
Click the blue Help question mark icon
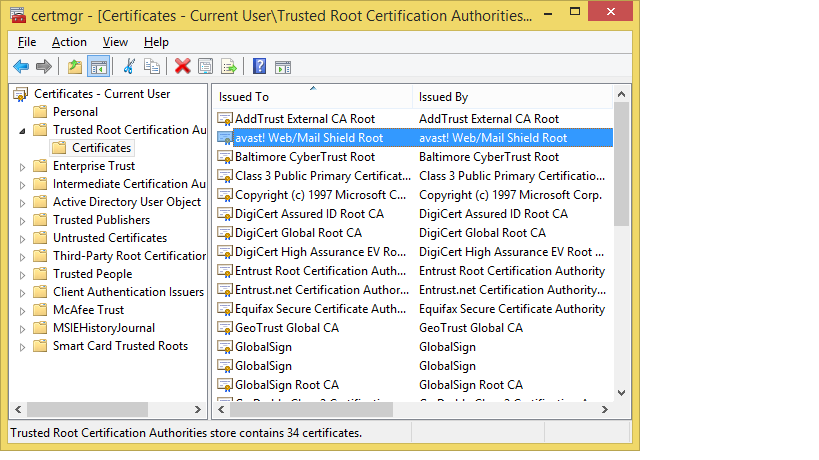pyautogui.click(x=260, y=66)
